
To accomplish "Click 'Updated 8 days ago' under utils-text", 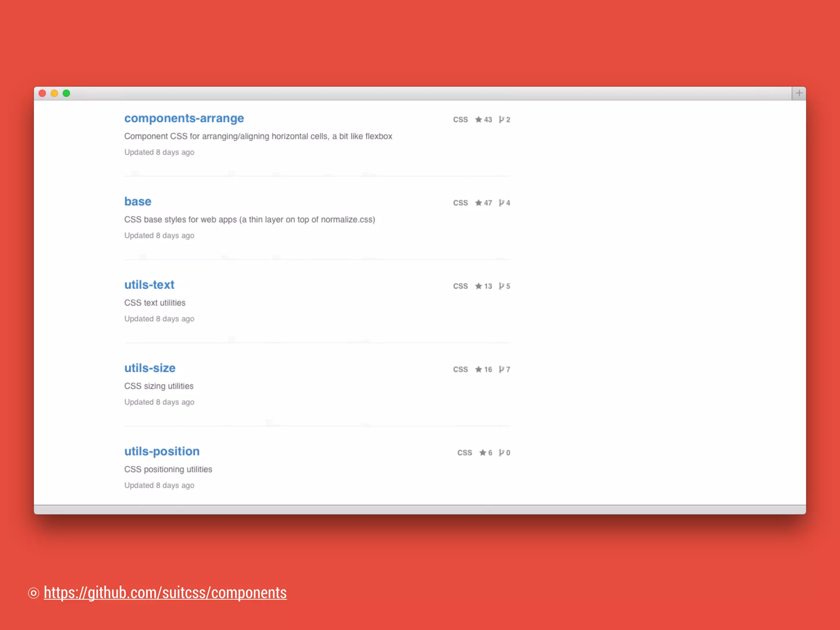I will pos(160,319).
